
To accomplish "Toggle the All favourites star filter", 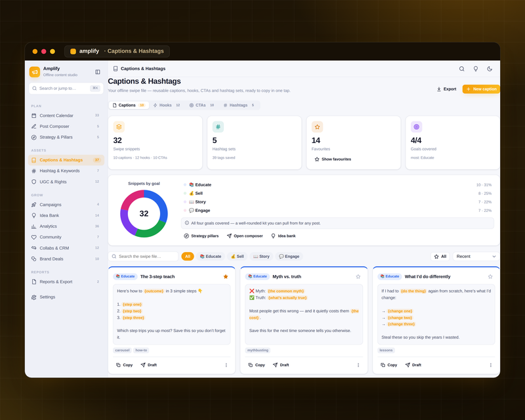I will tap(440, 257).
